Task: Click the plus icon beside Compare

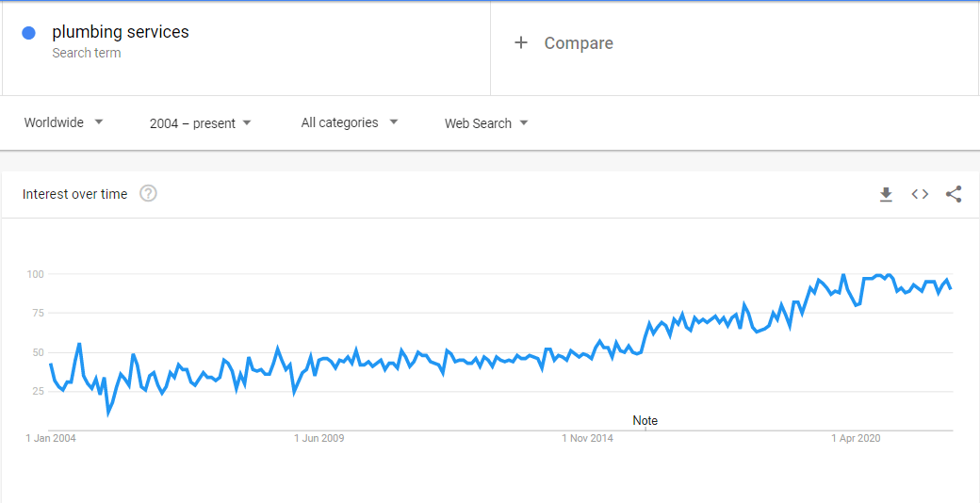Action: pos(520,42)
